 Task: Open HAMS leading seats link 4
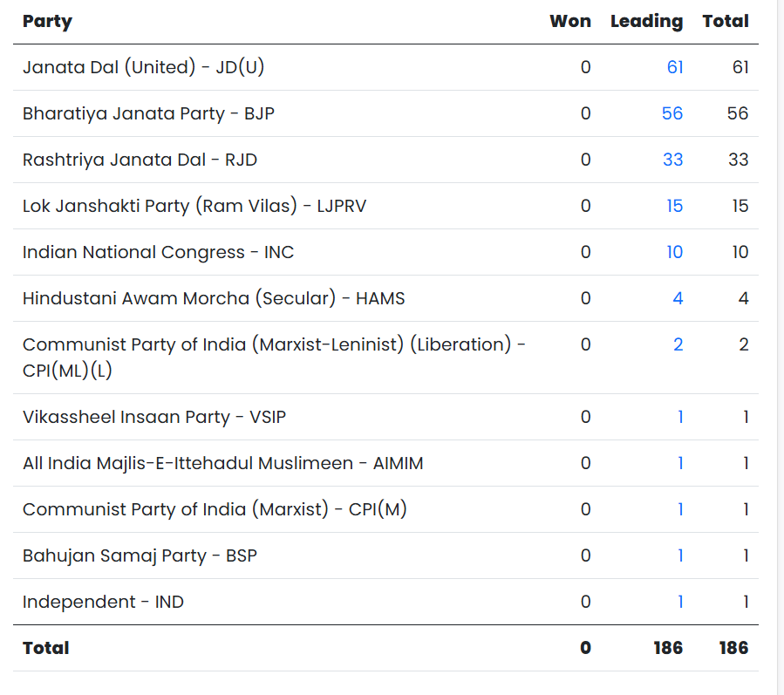(x=678, y=298)
